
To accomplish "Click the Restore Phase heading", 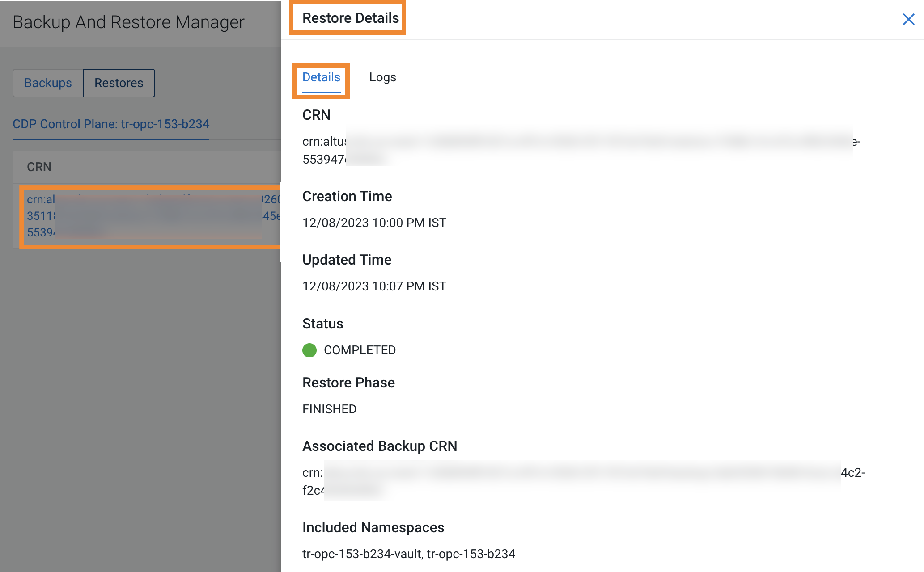I will click(x=348, y=383).
